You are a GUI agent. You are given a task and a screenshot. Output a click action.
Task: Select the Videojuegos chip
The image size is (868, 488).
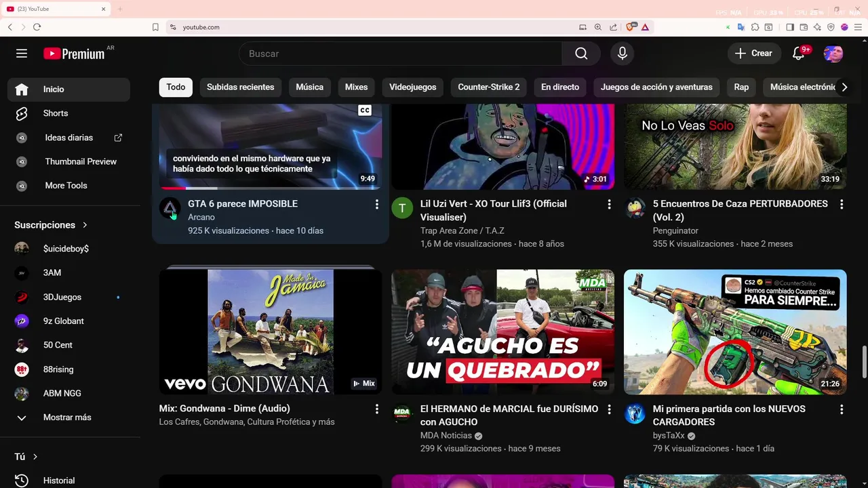(x=412, y=87)
